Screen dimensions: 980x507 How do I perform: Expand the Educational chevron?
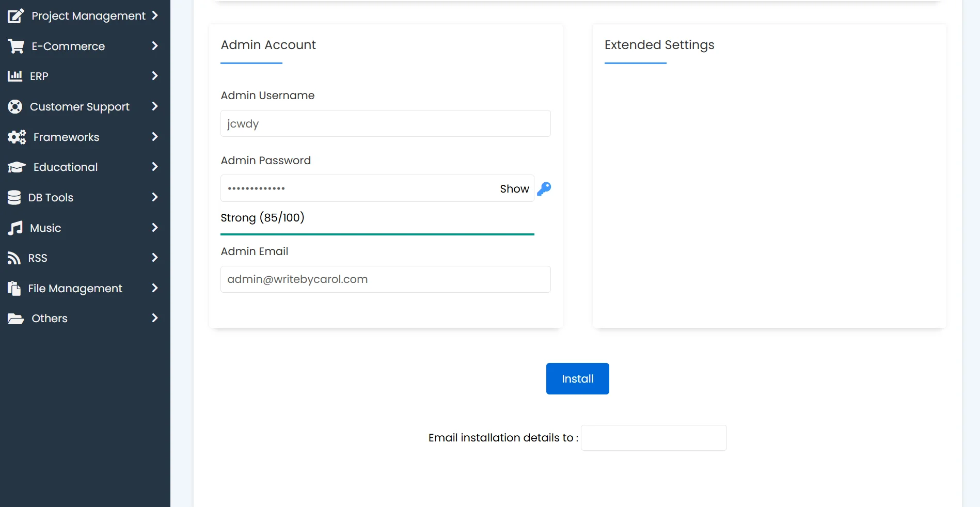coord(155,167)
